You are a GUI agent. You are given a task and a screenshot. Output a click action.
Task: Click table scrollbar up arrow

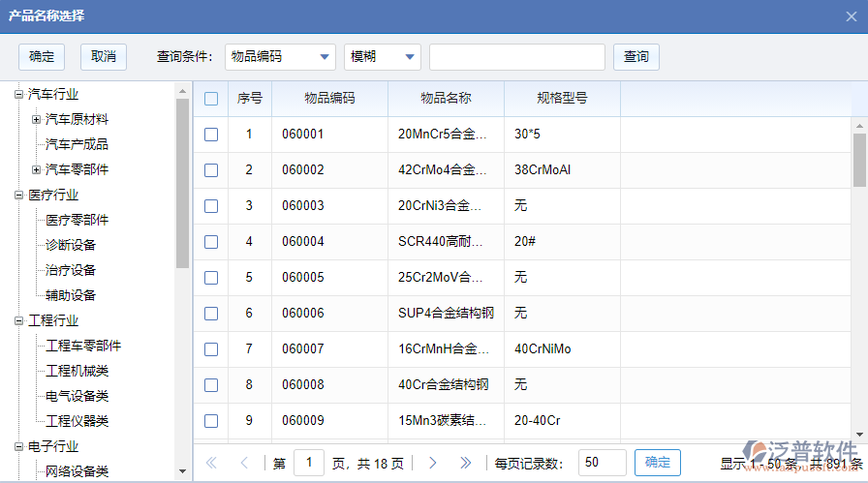pos(859,126)
